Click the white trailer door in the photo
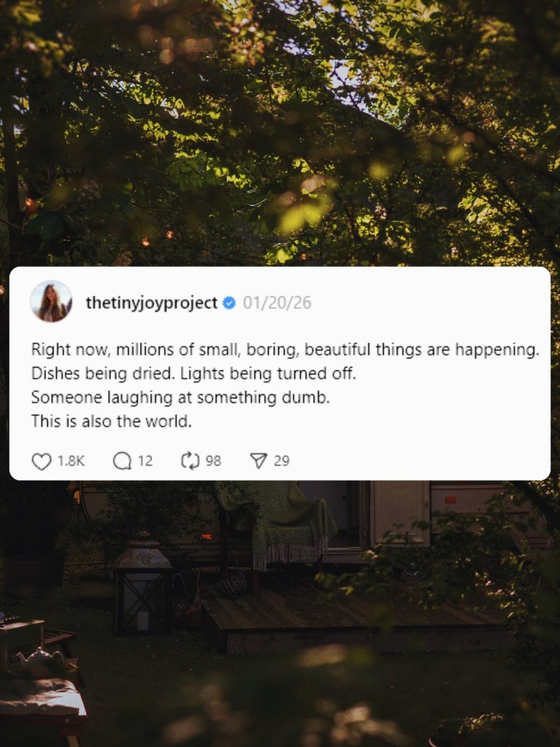This screenshot has height=747, width=560. click(x=400, y=514)
